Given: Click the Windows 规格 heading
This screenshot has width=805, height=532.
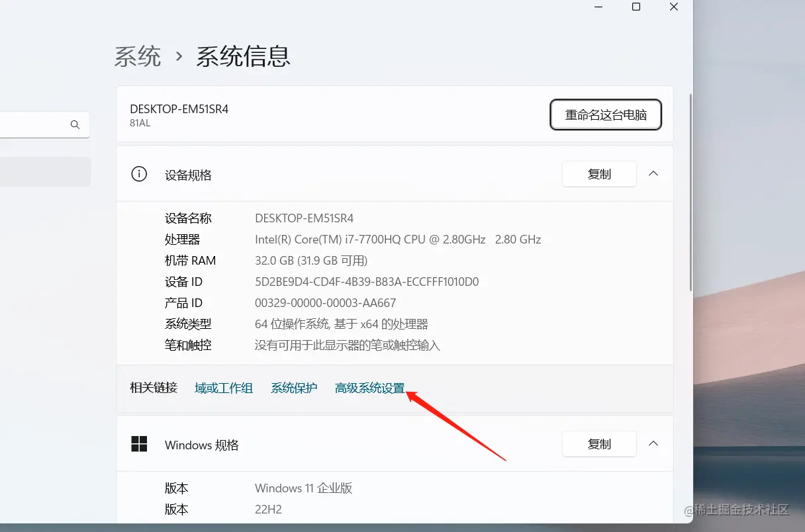Looking at the screenshot, I should tap(201, 445).
